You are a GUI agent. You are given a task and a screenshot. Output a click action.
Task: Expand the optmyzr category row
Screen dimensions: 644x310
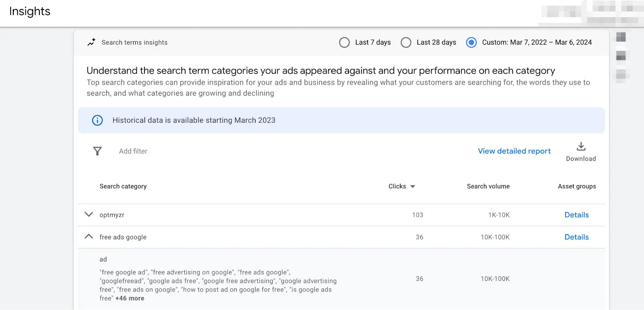(x=89, y=214)
